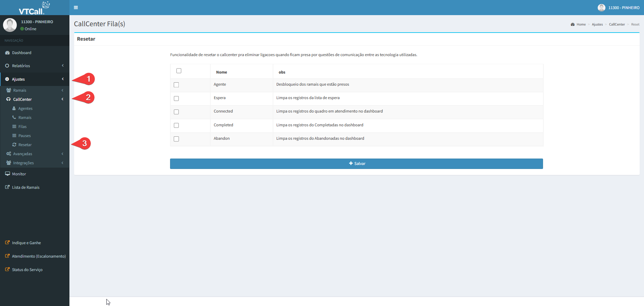Image resolution: width=644 pixels, height=306 pixels.
Task: Click the Dashboard icon in sidebar
Action: 7,53
